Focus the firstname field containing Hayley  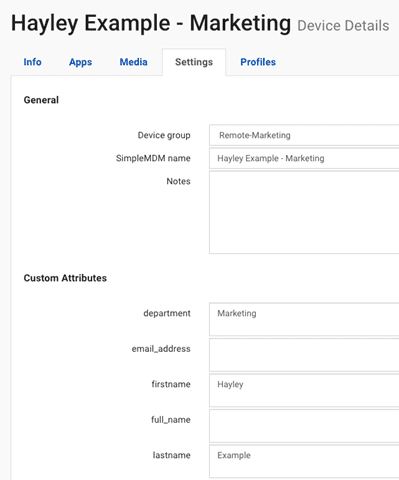click(304, 390)
